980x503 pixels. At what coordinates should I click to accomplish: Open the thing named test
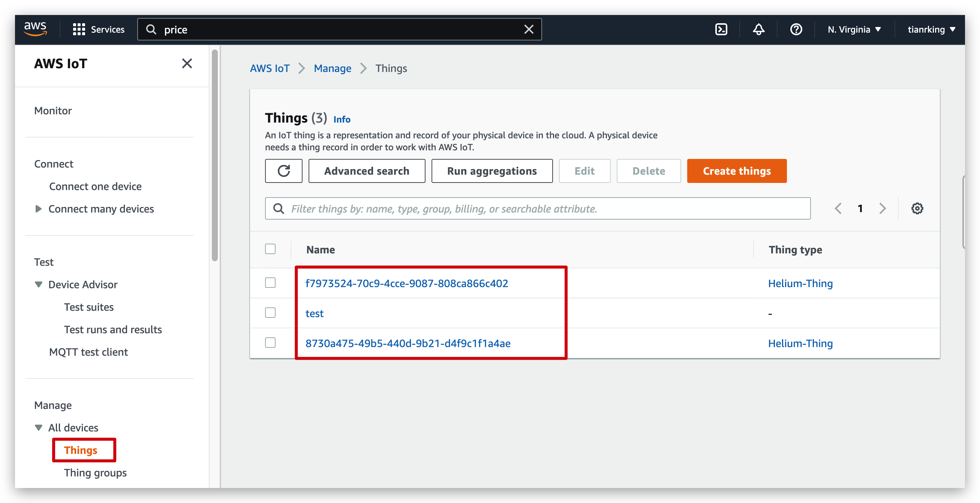314,313
